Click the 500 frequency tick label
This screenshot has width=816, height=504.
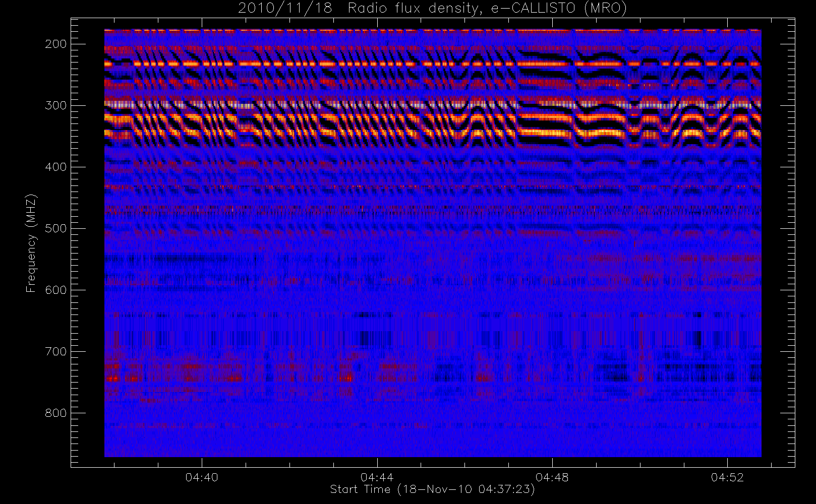point(56,228)
